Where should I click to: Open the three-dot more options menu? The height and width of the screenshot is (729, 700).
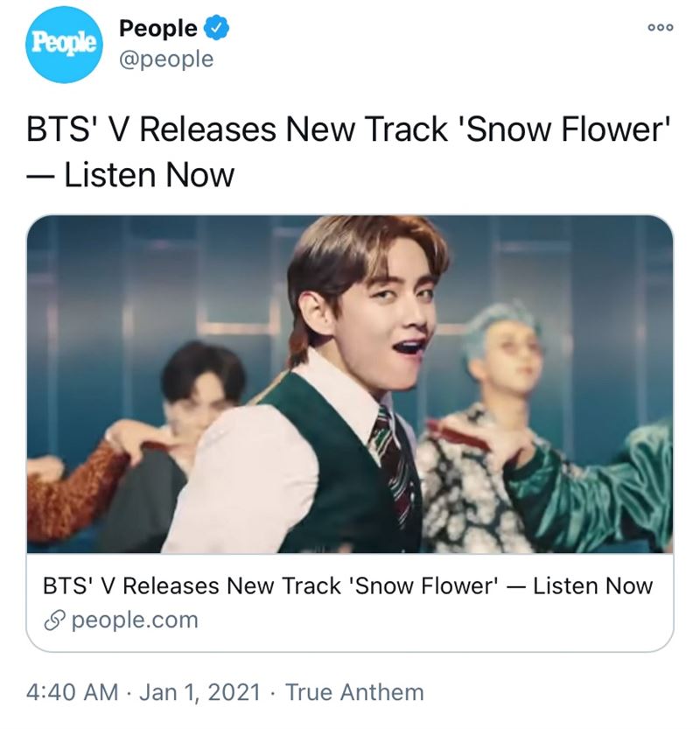[x=661, y=27]
